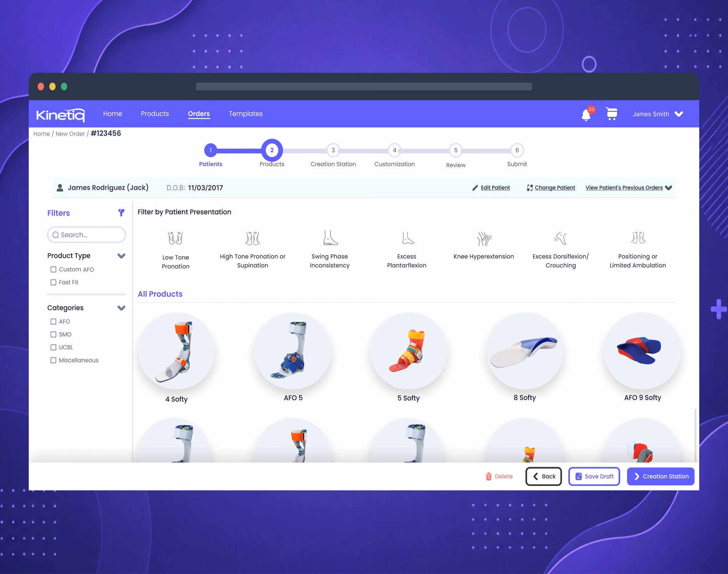Open the shopping cart icon
The width and height of the screenshot is (728, 574).
pos(612,114)
